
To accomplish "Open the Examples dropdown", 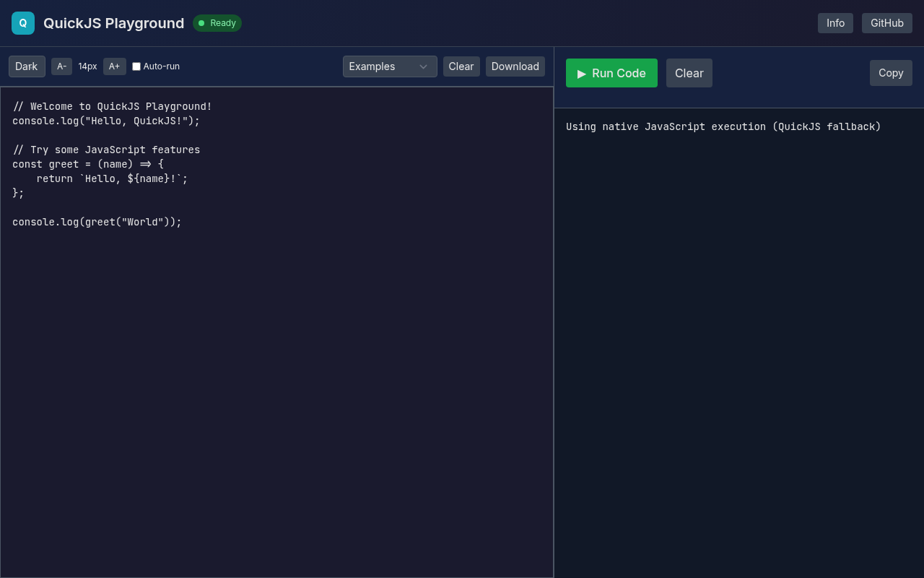I will [381, 66].
